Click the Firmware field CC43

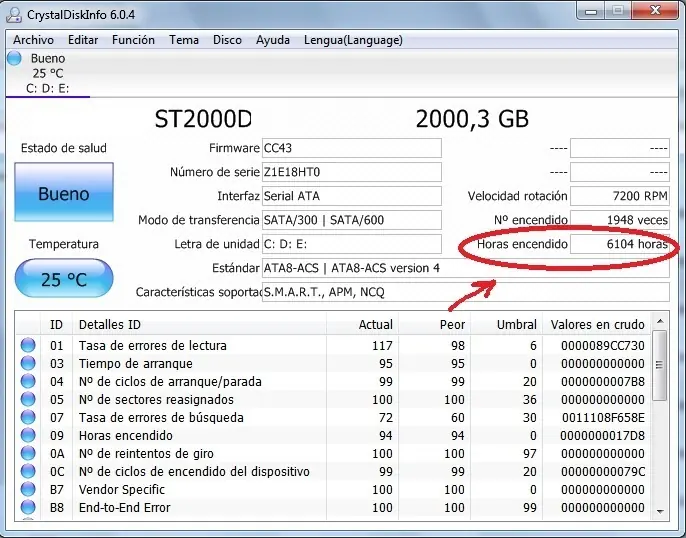pos(352,148)
